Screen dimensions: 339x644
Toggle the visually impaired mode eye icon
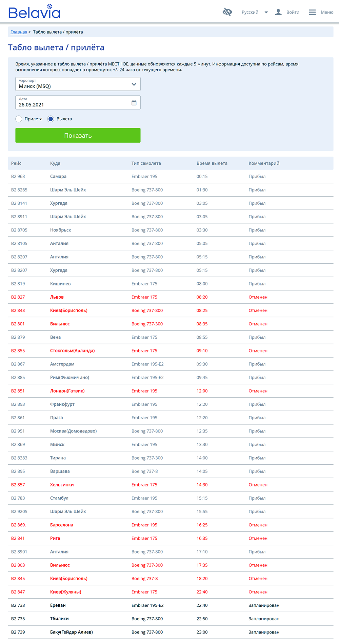pyautogui.click(x=227, y=12)
